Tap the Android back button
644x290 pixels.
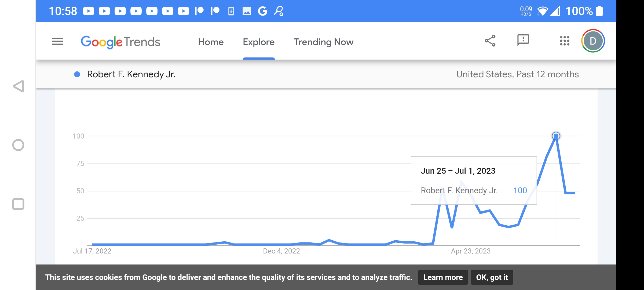(19, 86)
